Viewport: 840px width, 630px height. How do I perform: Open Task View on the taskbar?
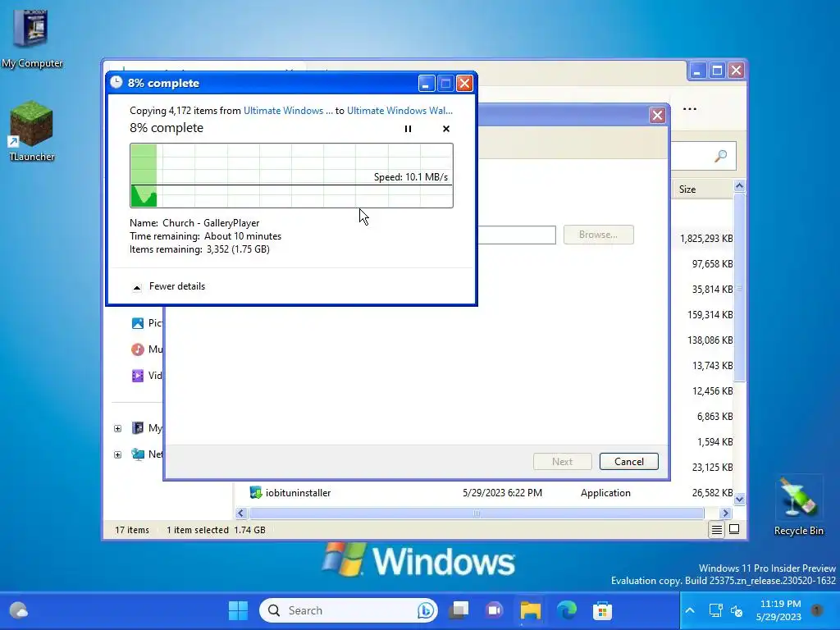click(x=459, y=610)
